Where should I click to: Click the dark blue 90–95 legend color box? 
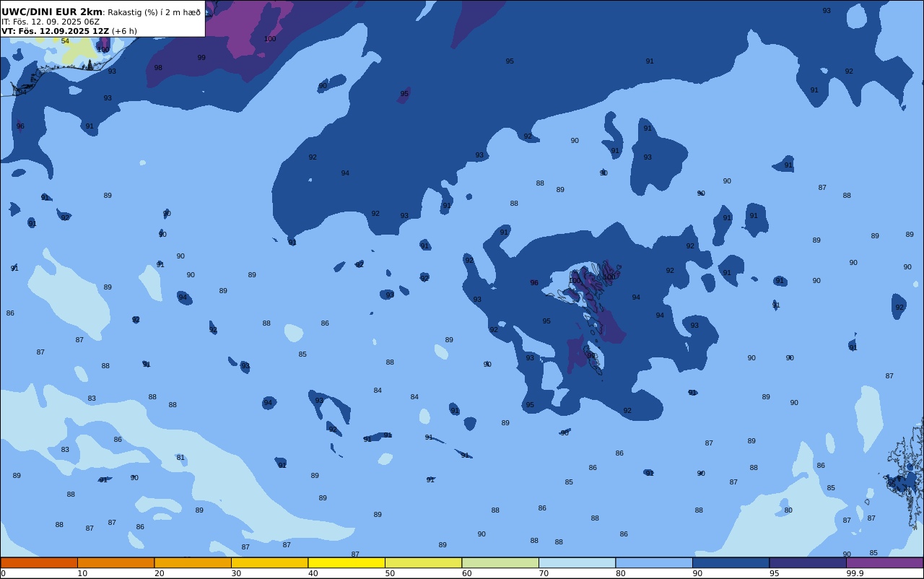(731, 562)
